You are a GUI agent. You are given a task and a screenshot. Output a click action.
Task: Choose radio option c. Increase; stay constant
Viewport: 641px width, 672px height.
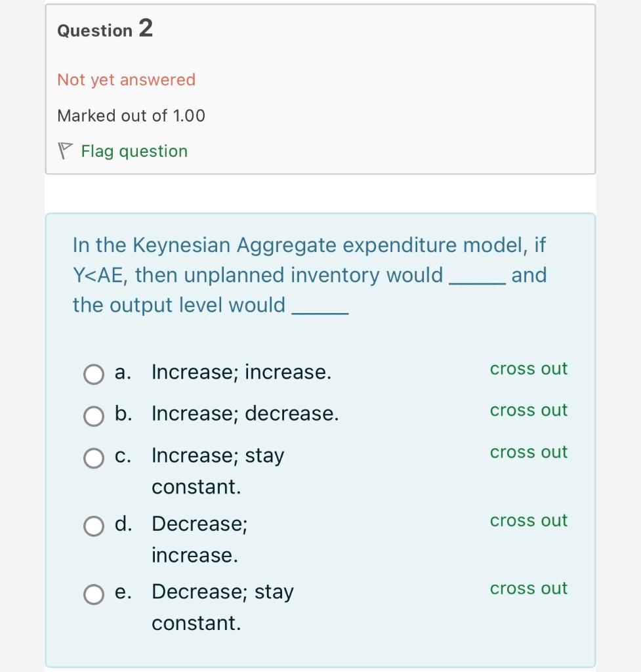[x=94, y=458]
